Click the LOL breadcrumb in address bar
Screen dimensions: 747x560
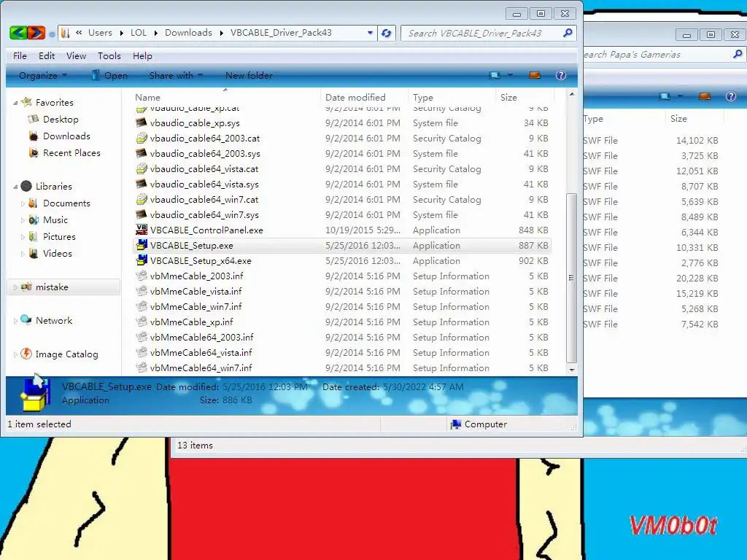click(x=139, y=32)
